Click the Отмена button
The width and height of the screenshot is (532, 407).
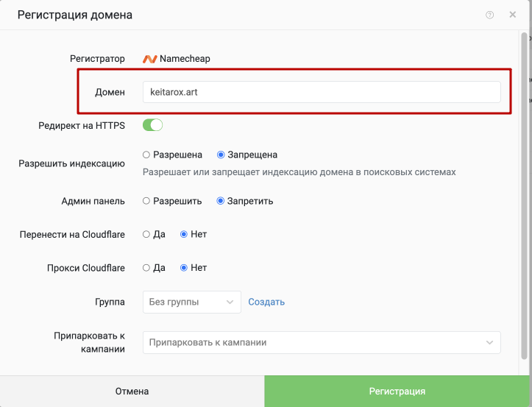pos(132,392)
